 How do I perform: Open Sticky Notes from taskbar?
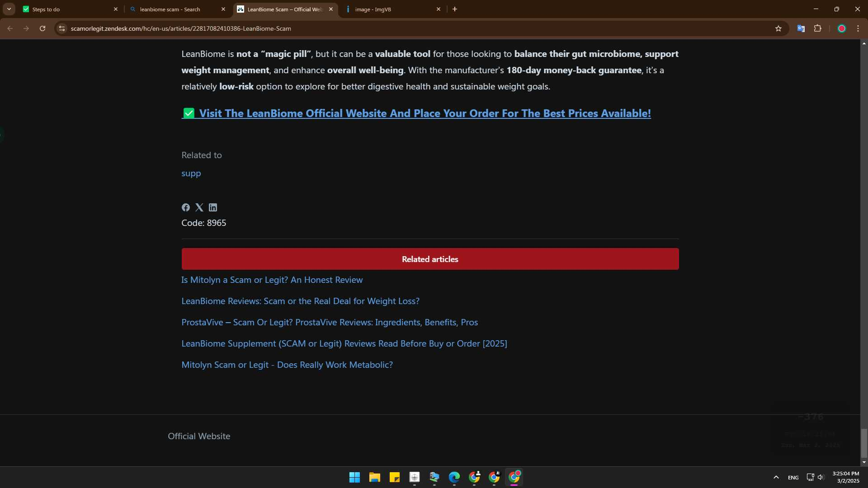coord(395,477)
